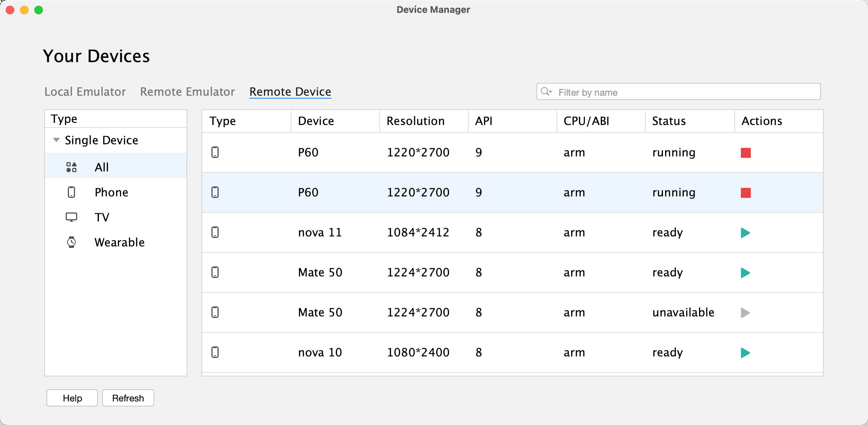Image resolution: width=868 pixels, height=425 pixels.
Task: Click the greyed play icon of the unavailable Mate 50
Action: pyautogui.click(x=745, y=313)
